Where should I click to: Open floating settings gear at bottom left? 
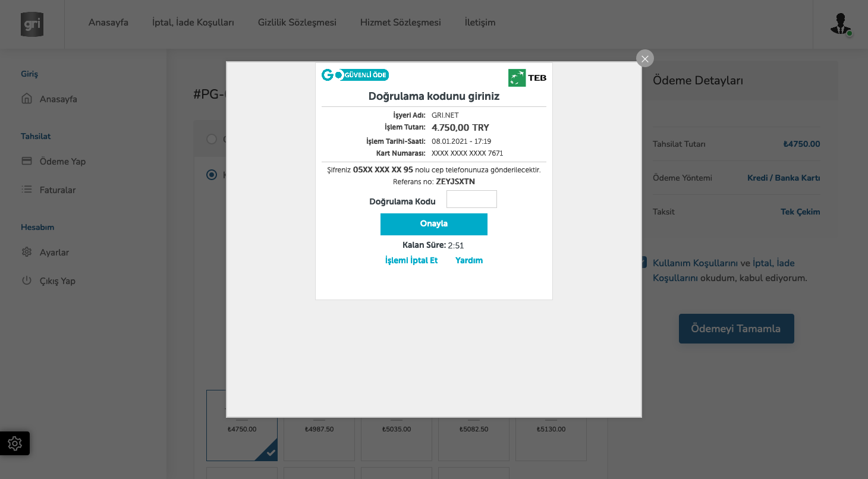(15, 443)
